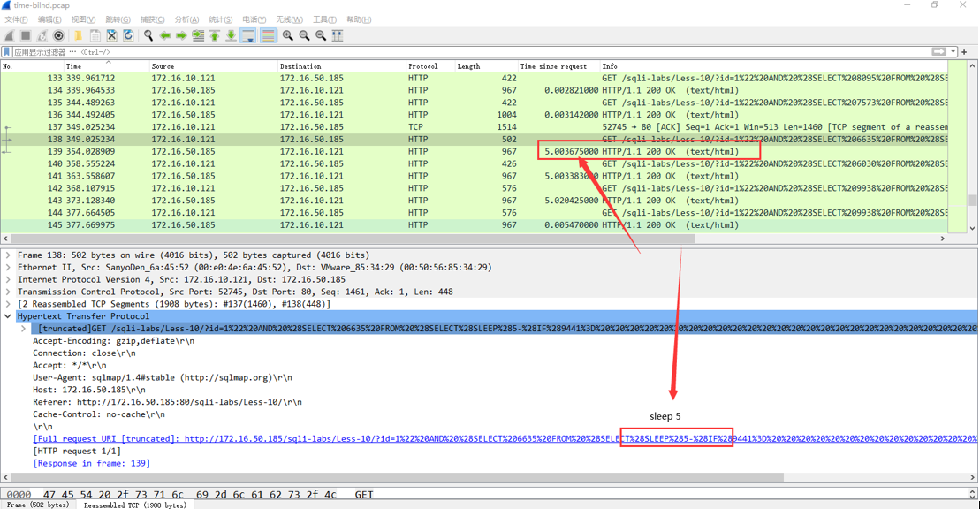The image size is (980, 509).
Task: Reset text to normal size
Action: click(x=321, y=35)
